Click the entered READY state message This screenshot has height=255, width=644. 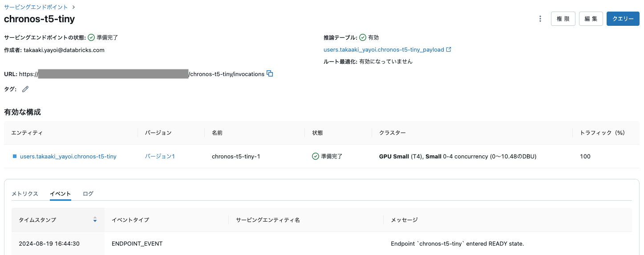(458, 243)
